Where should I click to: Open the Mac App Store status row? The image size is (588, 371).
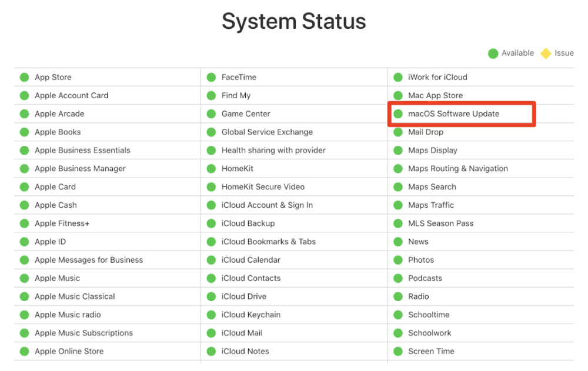[435, 95]
